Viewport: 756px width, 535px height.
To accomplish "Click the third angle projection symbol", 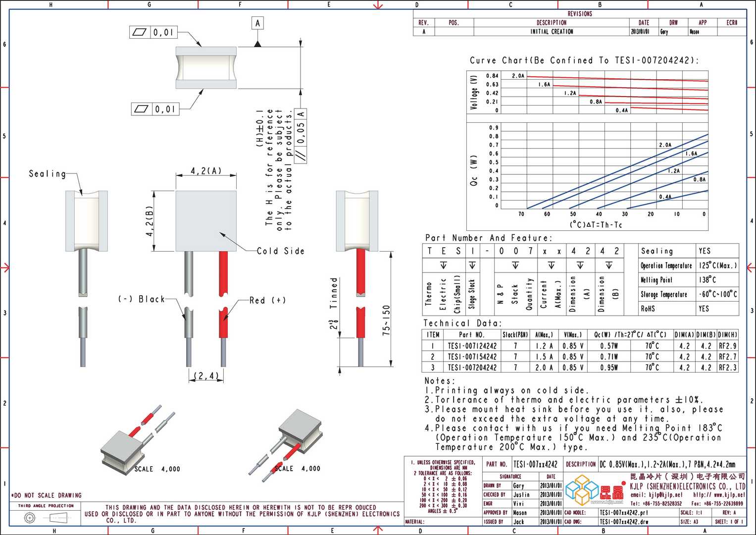I will (x=47, y=518).
